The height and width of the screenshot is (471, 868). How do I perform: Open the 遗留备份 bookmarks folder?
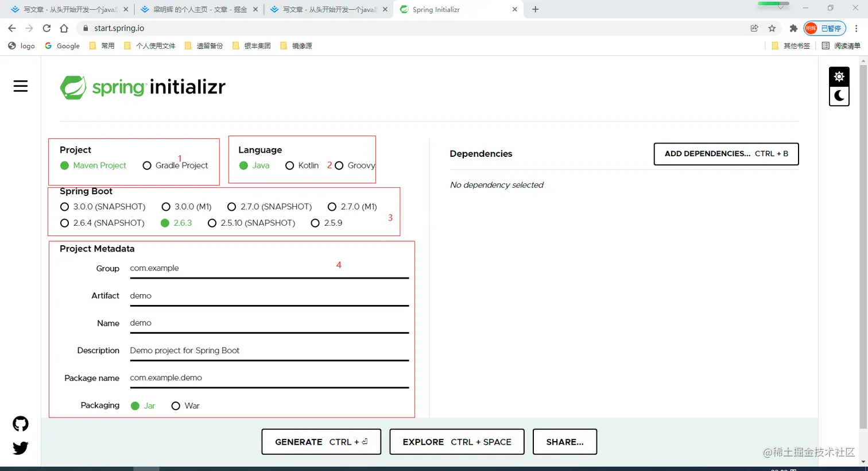[204, 46]
